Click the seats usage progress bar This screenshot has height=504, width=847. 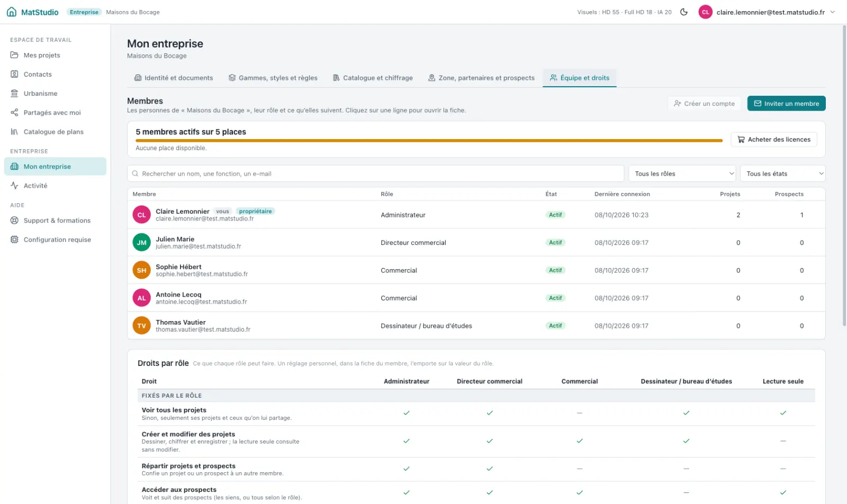(429, 141)
